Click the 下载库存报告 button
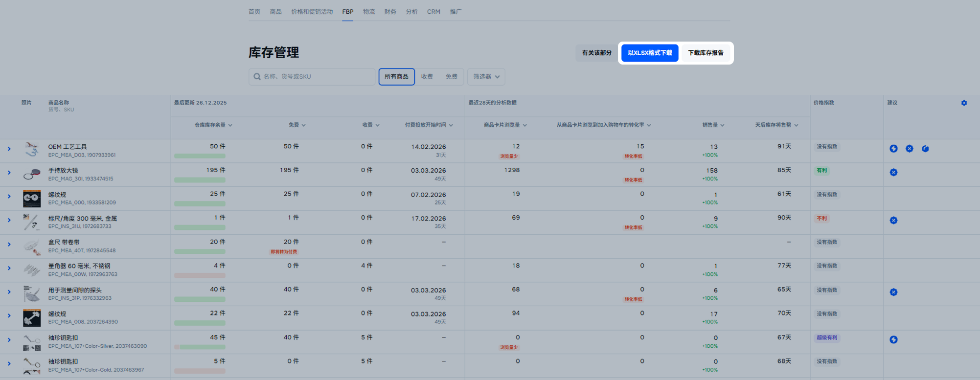This screenshot has height=380, width=980. [x=705, y=53]
